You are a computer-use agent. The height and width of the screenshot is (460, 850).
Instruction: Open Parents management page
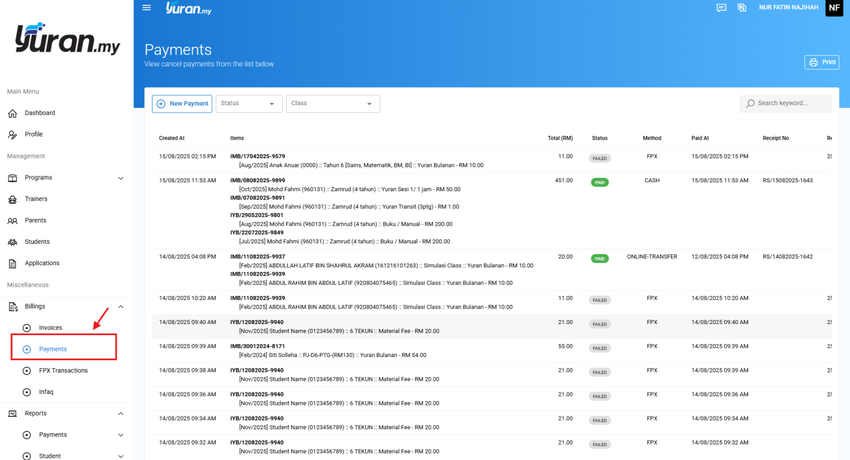[35, 220]
